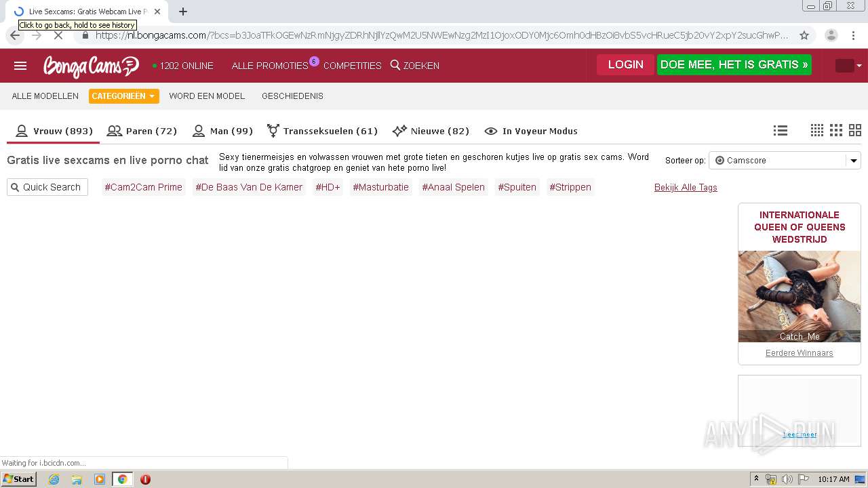Open COMPETITIES in header
868x488 pixels.
click(x=353, y=66)
